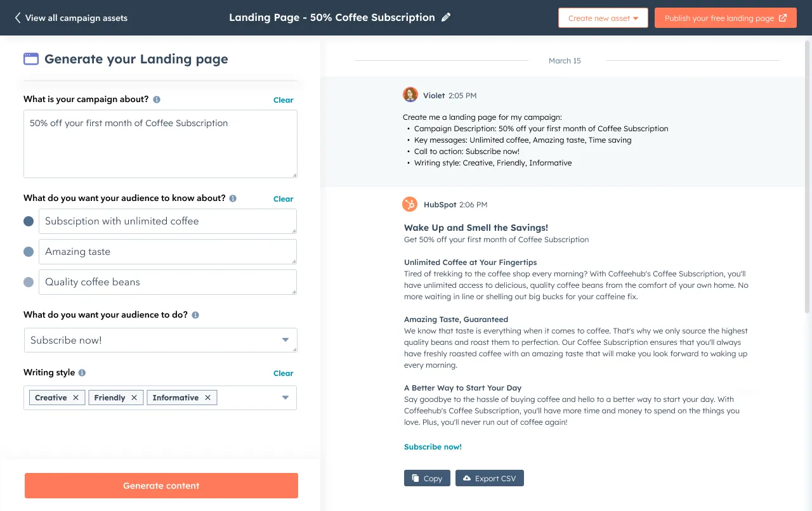Click info icon beside campaign about question
812x511 pixels.
[157, 100]
